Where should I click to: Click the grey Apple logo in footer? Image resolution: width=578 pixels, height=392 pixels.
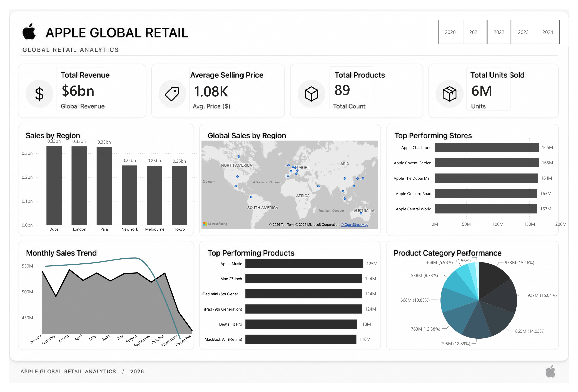550,371
